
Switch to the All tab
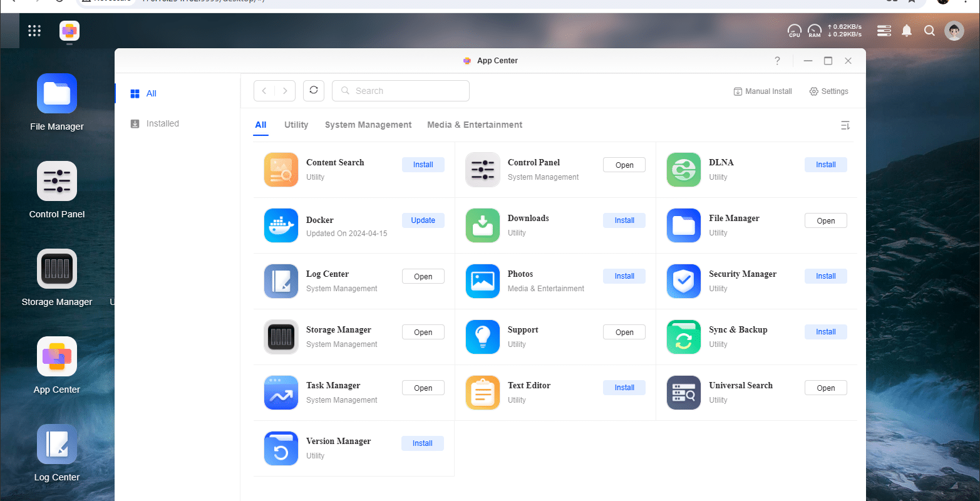261,125
